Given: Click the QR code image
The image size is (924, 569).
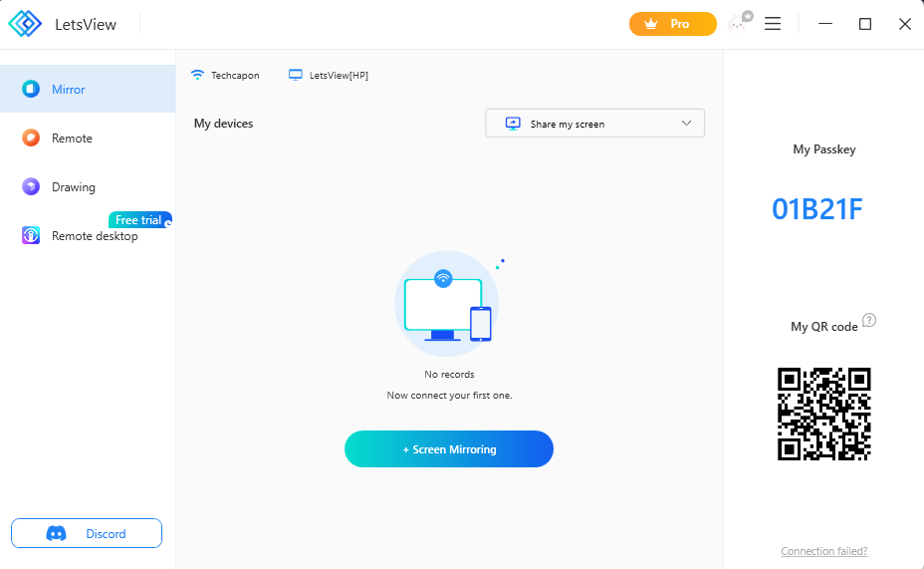Looking at the screenshot, I should [x=823, y=414].
